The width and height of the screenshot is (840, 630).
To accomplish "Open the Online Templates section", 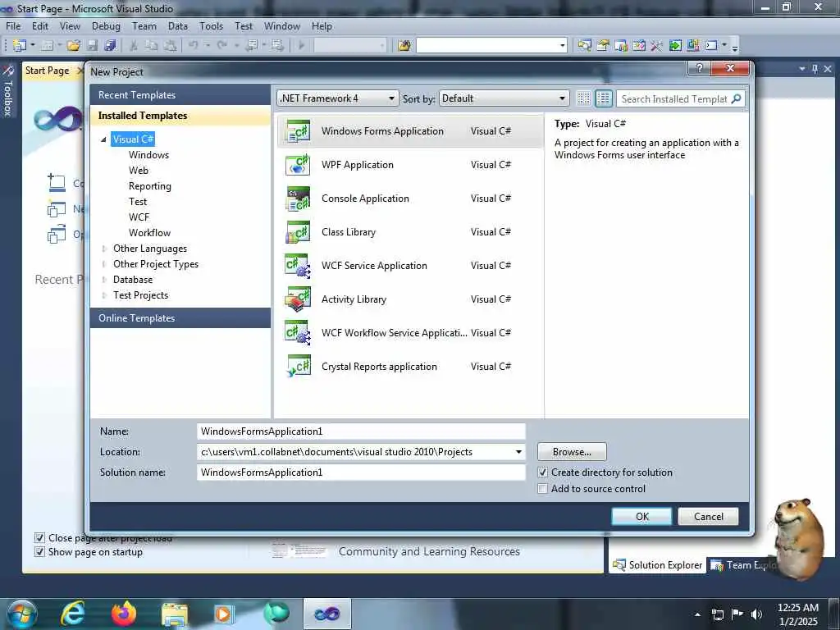I will 180,318.
